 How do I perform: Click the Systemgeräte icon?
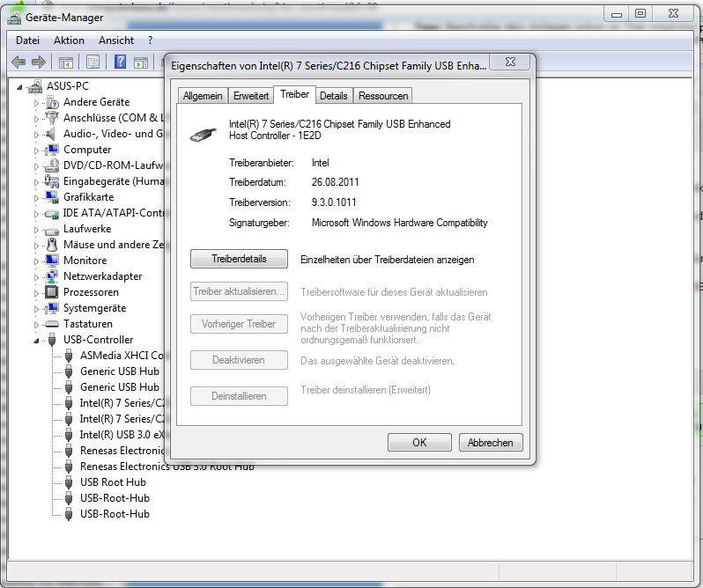click(52, 308)
